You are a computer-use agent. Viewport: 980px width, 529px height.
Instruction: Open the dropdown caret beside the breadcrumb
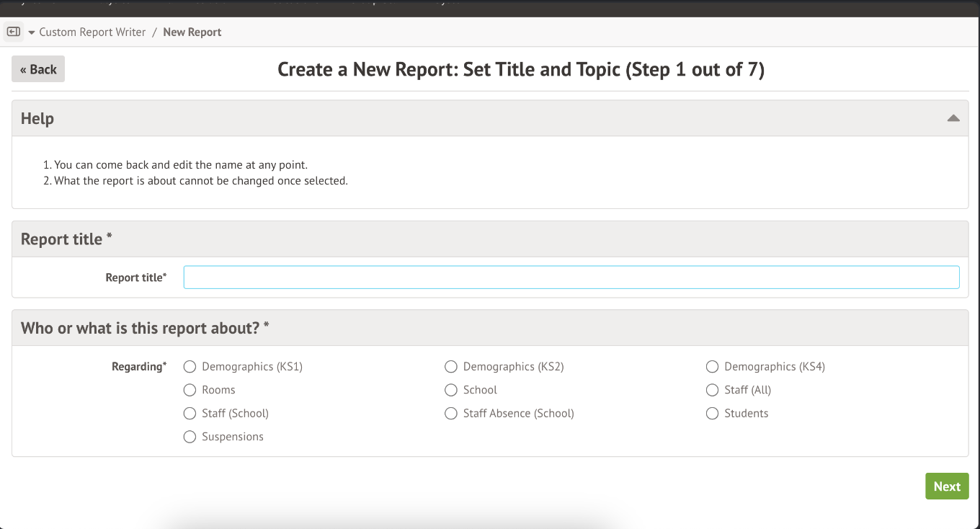(32, 32)
